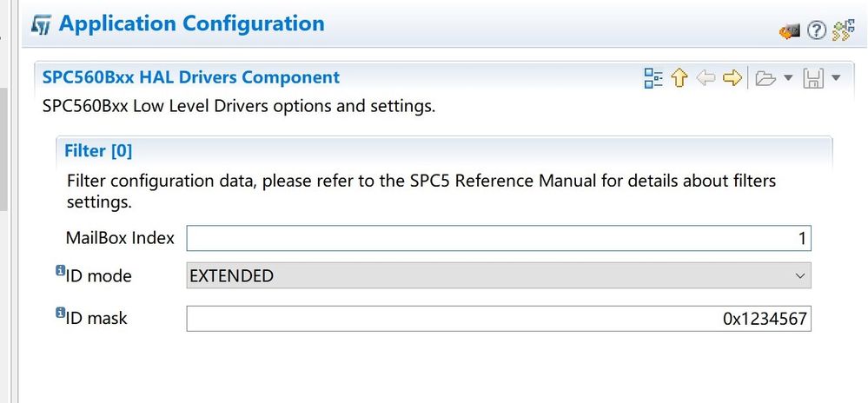
Task: Navigate back with the left arrow
Action: [706, 78]
